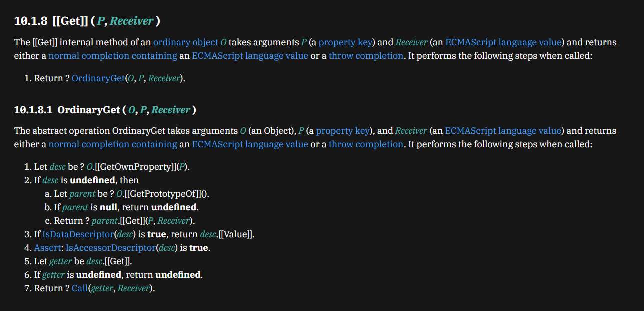
Task: Highlight variable "desc" in "Let desc be" step
Action: point(57,167)
